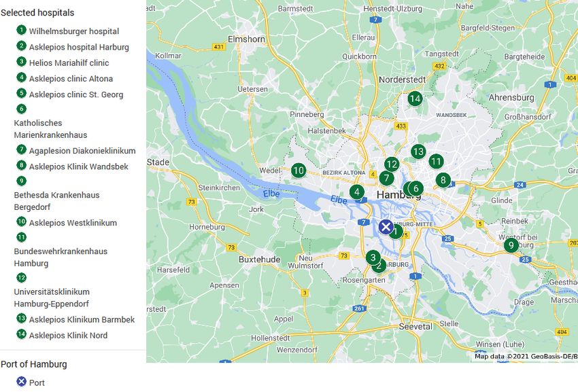
Task: Select map marker 11 on the map
Action: tap(436, 161)
